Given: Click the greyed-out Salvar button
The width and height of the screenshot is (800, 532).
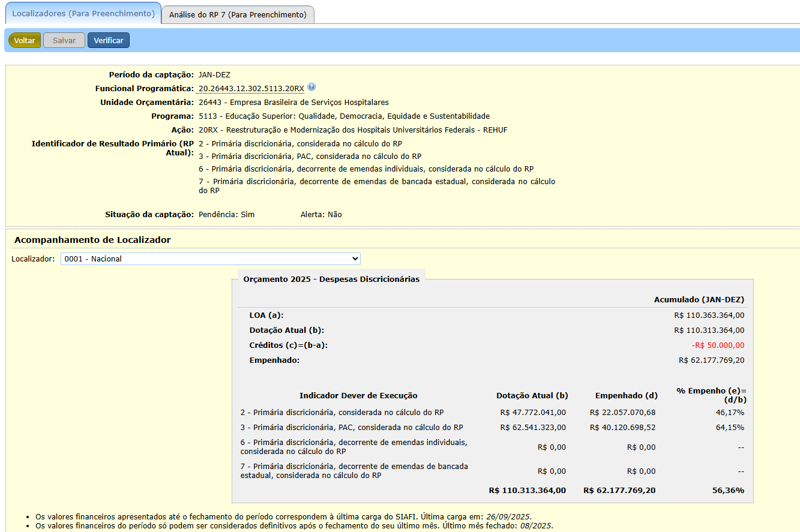Looking at the screenshot, I should click(64, 40).
